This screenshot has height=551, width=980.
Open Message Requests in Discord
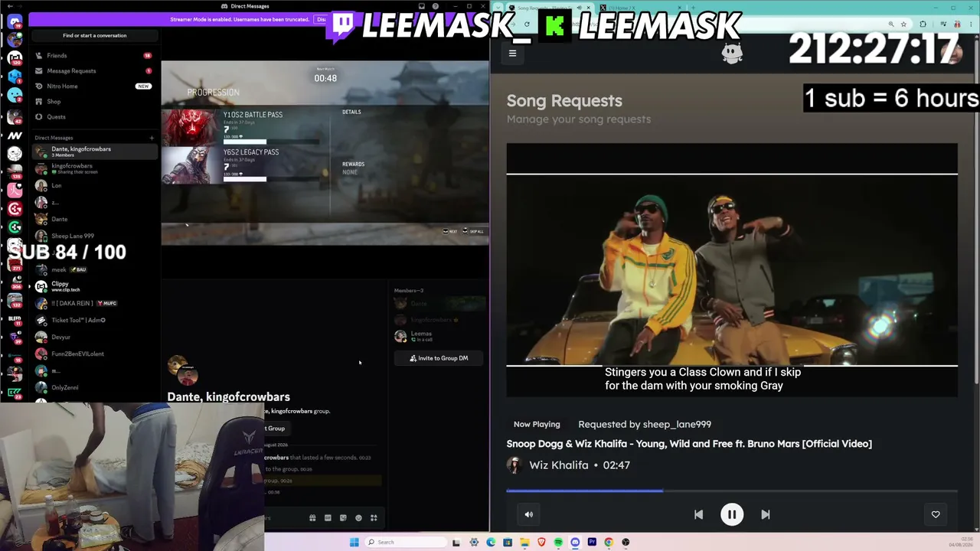[x=95, y=71]
